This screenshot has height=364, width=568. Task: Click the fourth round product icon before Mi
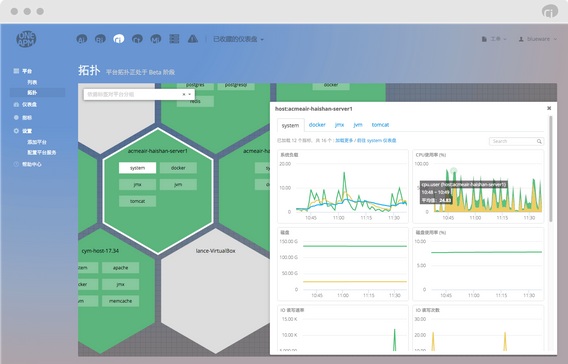click(x=137, y=39)
